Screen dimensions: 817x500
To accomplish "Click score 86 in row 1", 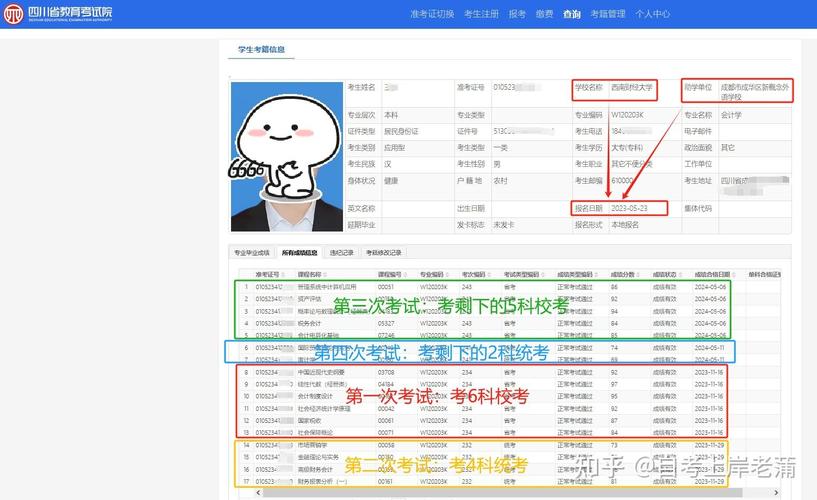I will 614,287.
